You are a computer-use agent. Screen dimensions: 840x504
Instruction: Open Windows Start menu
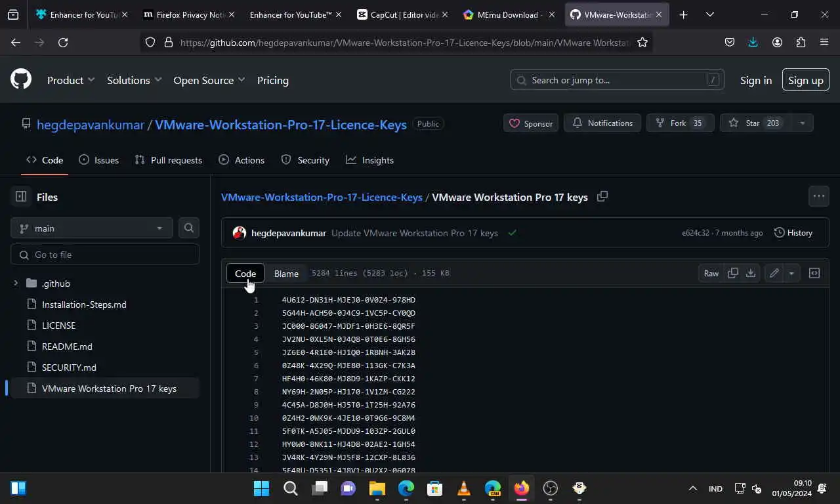261,488
